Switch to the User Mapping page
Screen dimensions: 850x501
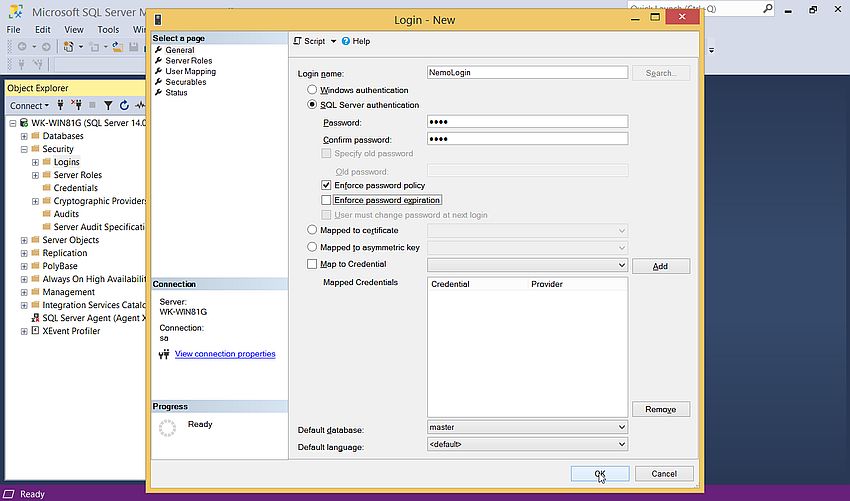pyautogui.click(x=190, y=71)
